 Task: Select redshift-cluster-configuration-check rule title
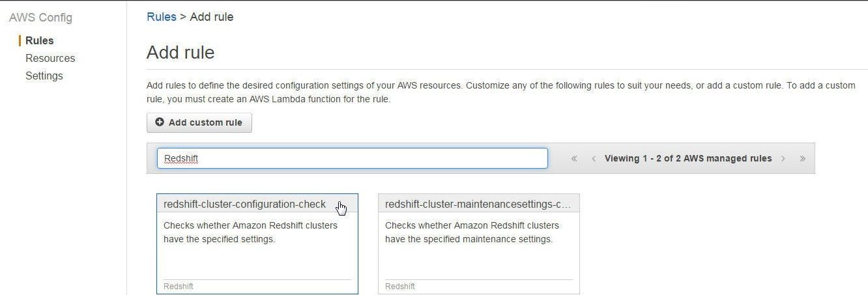pos(244,204)
